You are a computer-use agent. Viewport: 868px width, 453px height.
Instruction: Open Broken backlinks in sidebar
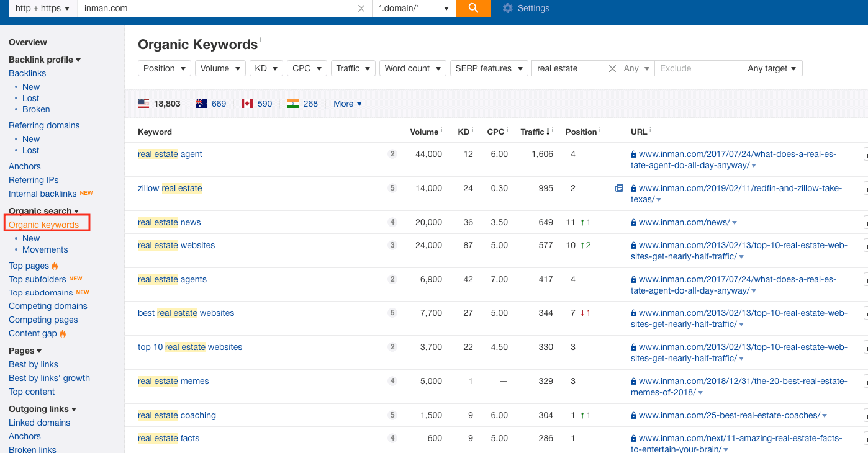coord(36,109)
